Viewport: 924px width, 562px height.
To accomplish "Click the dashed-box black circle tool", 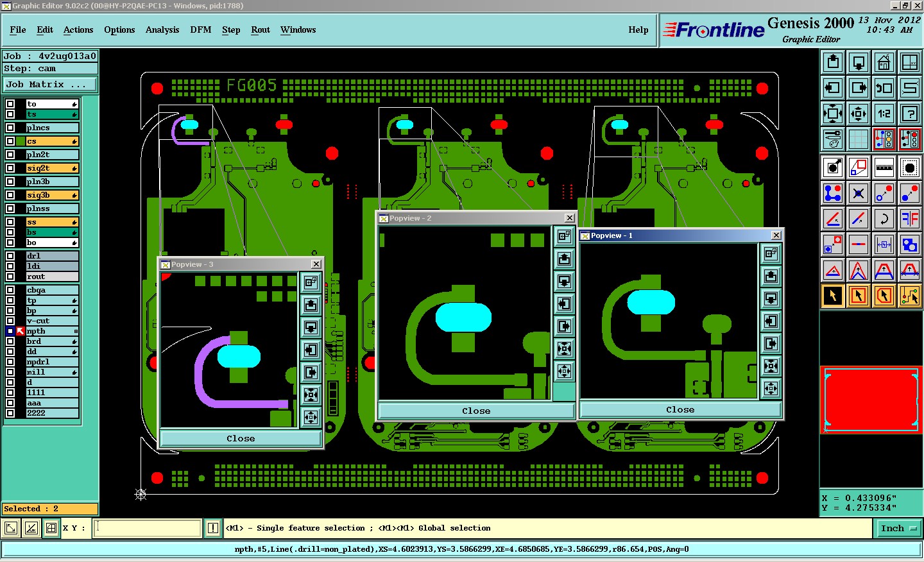I will [x=910, y=168].
